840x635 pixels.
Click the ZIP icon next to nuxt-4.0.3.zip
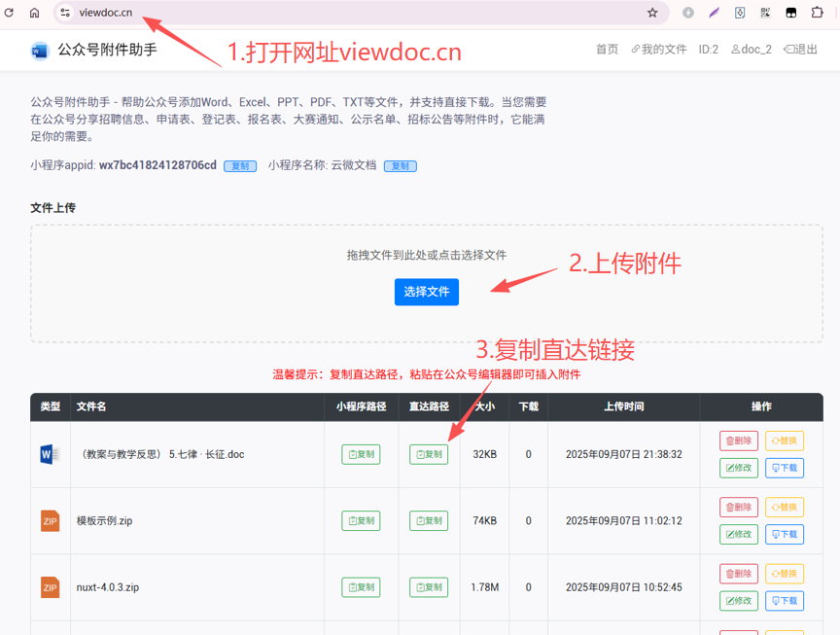50,587
